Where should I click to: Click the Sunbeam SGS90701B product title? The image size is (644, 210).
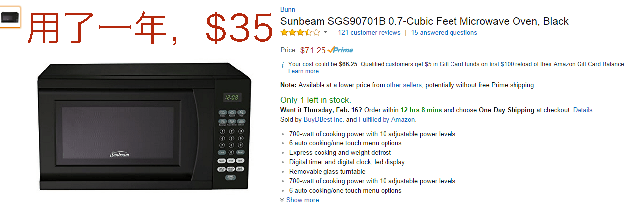point(424,21)
